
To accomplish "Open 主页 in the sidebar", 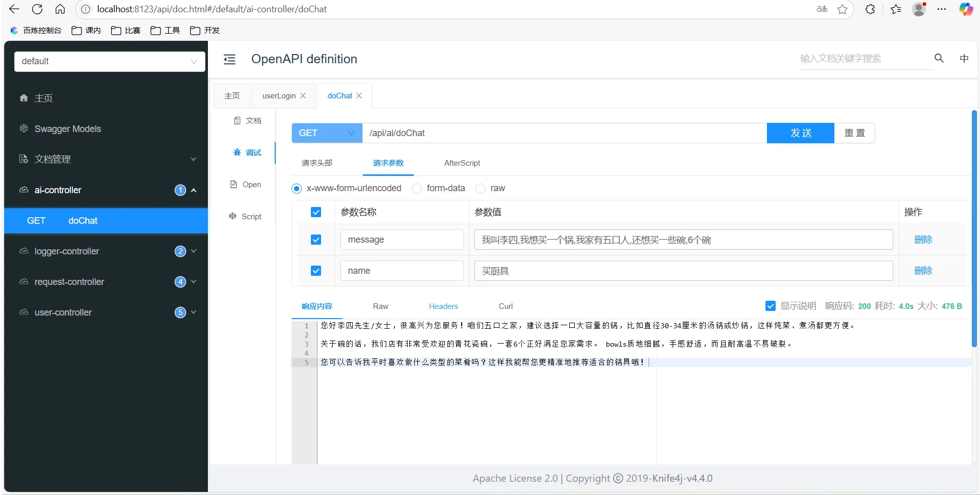I will pyautogui.click(x=106, y=98).
